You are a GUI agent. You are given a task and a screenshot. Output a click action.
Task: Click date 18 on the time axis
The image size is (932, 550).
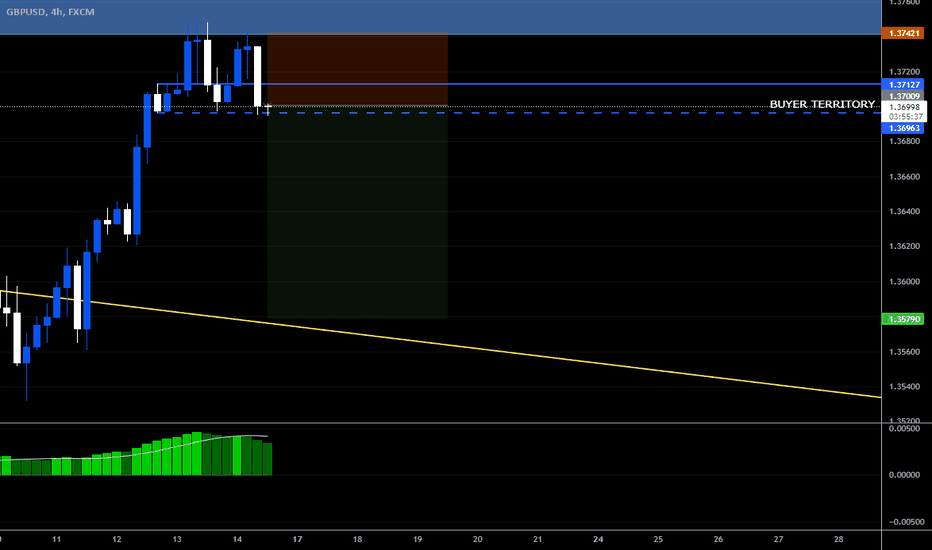point(357,539)
